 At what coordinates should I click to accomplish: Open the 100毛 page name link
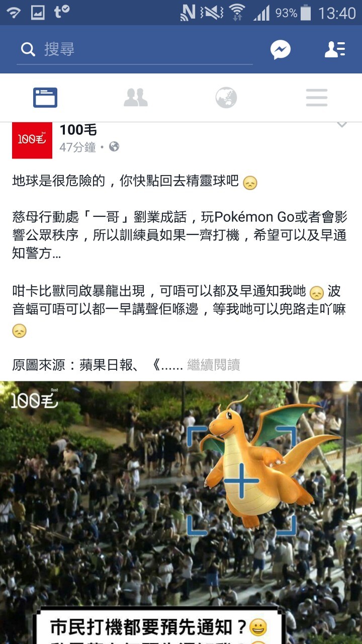pos(78,130)
